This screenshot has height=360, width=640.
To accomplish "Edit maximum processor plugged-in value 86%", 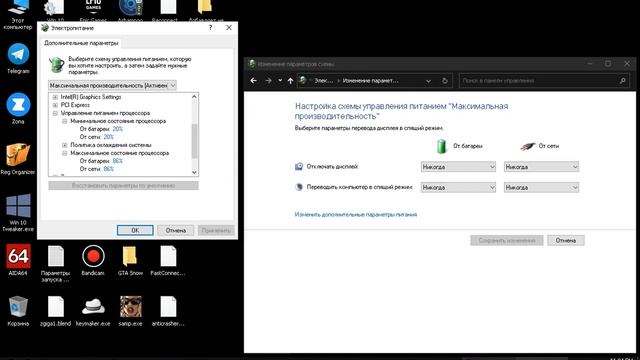I will pyautogui.click(x=108, y=169).
